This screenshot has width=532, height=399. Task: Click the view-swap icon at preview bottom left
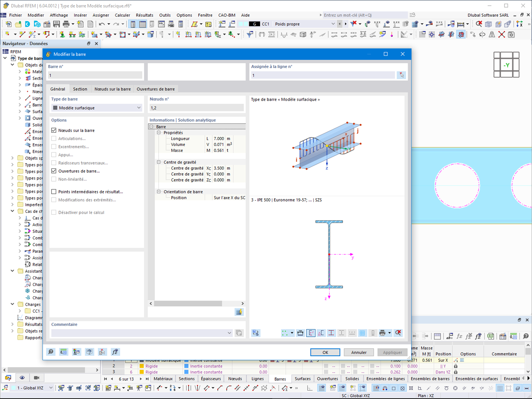tap(255, 333)
